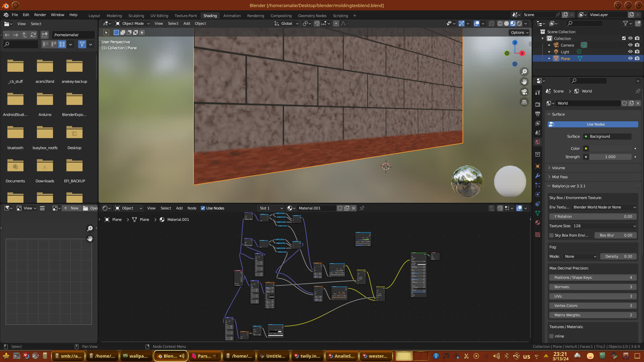Switch to the UV Editing workspace tab
The width and height of the screenshot is (644, 362).
pyautogui.click(x=159, y=16)
